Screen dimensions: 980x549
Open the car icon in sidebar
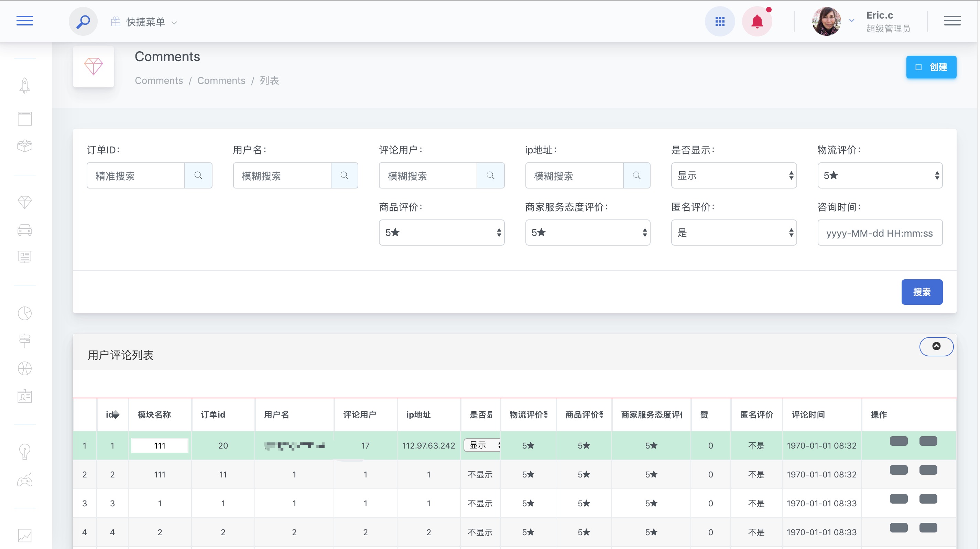point(25,230)
